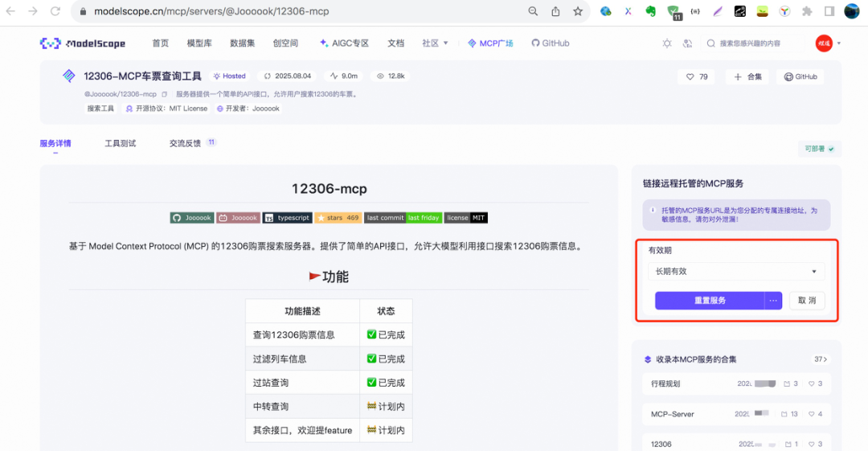Open MCP广场 in the navigation
This screenshot has width=868, height=451.
490,43
